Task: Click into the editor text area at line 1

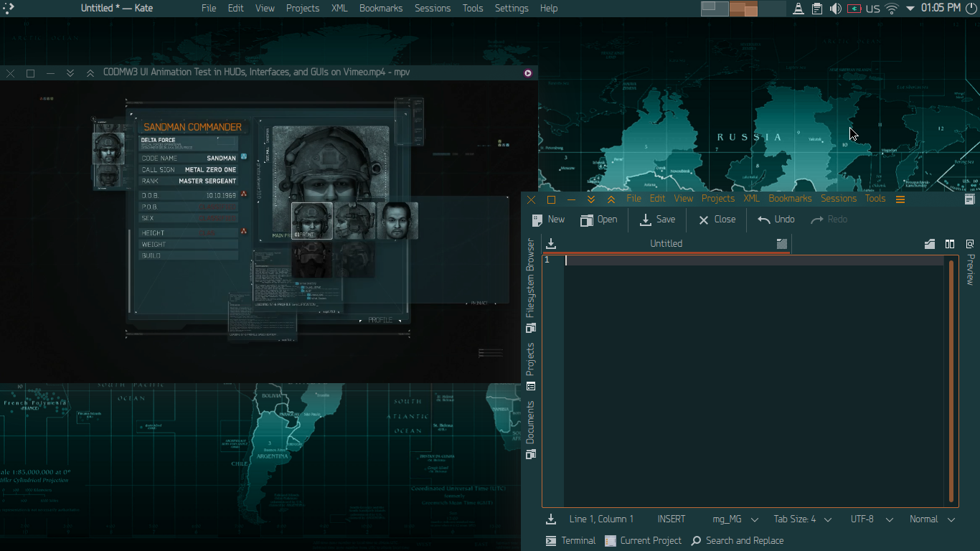Action: tap(753, 260)
